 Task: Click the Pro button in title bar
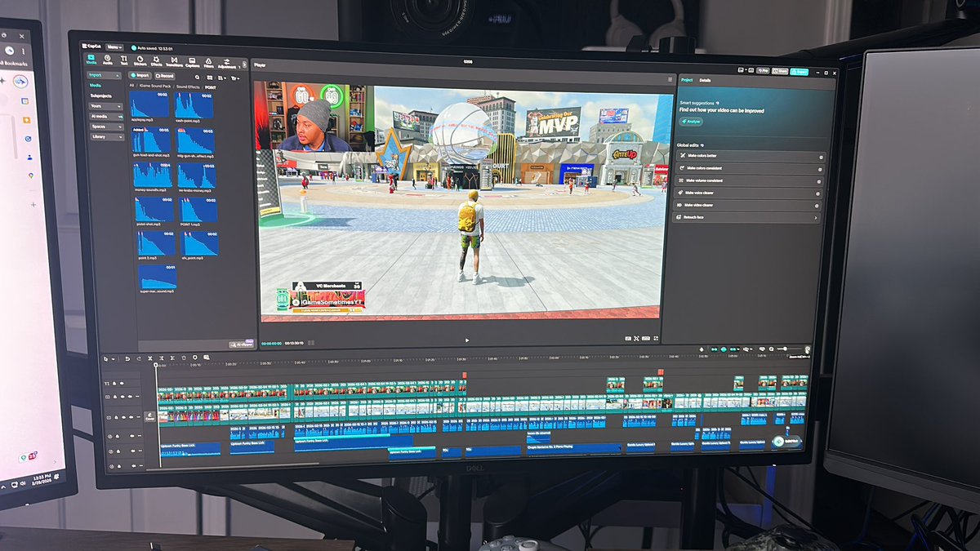coord(763,71)
